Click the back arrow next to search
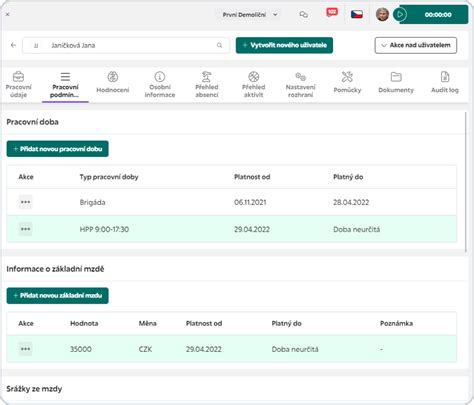 coord(13,45)
